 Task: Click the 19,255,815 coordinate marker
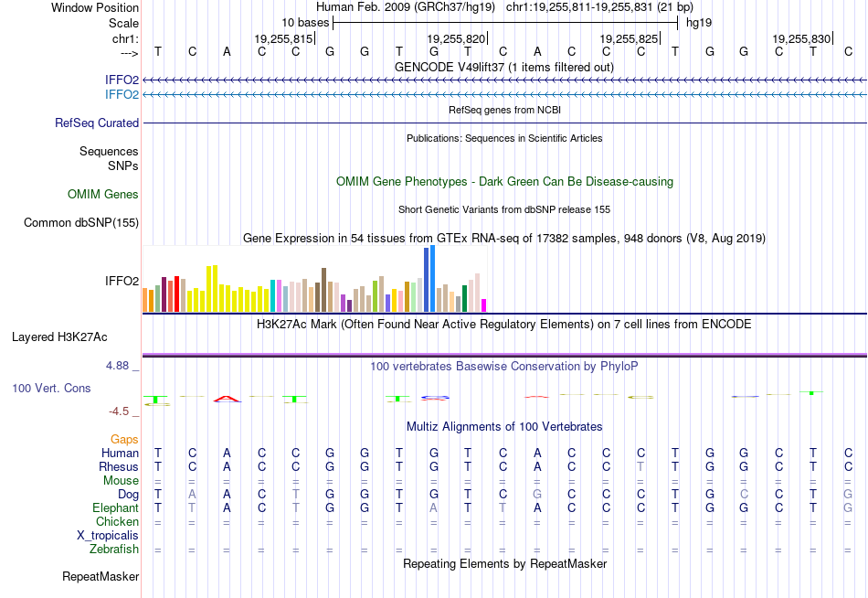pyautogui.click(x=283, y=38)
